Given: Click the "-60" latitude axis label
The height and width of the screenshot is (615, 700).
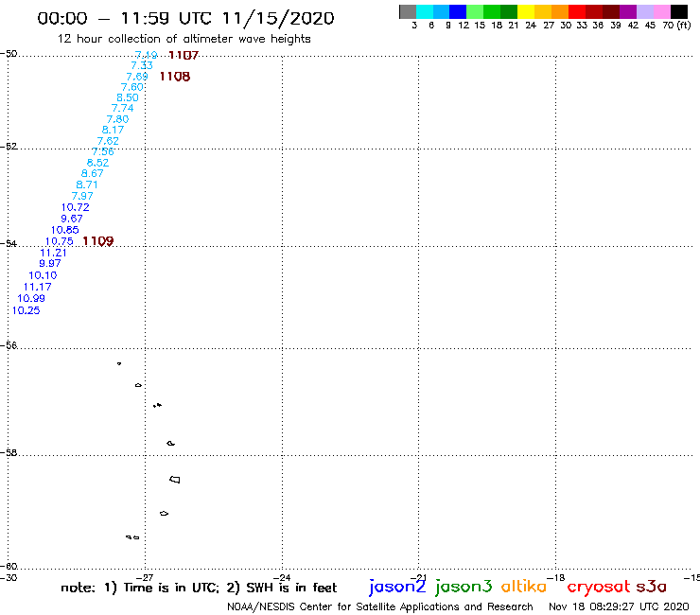Looking at the screenshot, I should tap(9, 567).
